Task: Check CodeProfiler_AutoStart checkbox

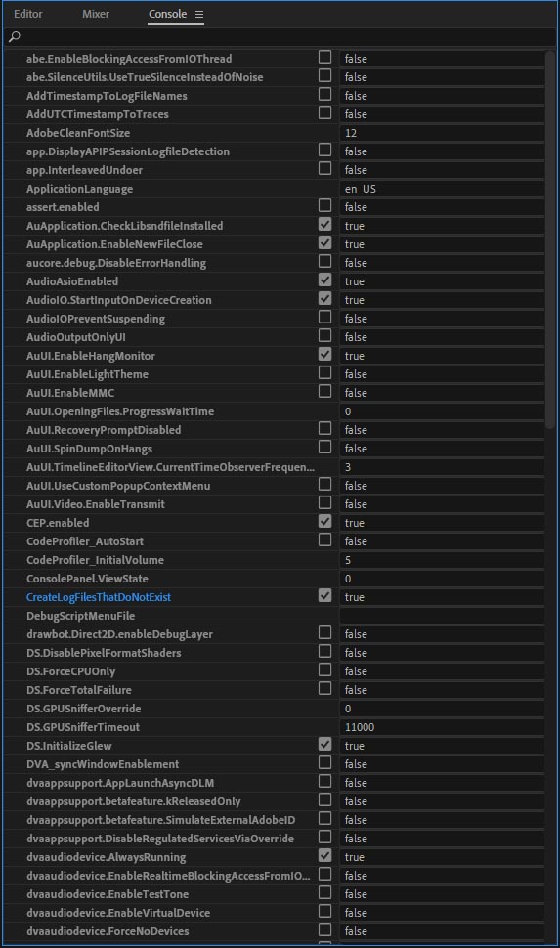Action: (x=324, y=539)
